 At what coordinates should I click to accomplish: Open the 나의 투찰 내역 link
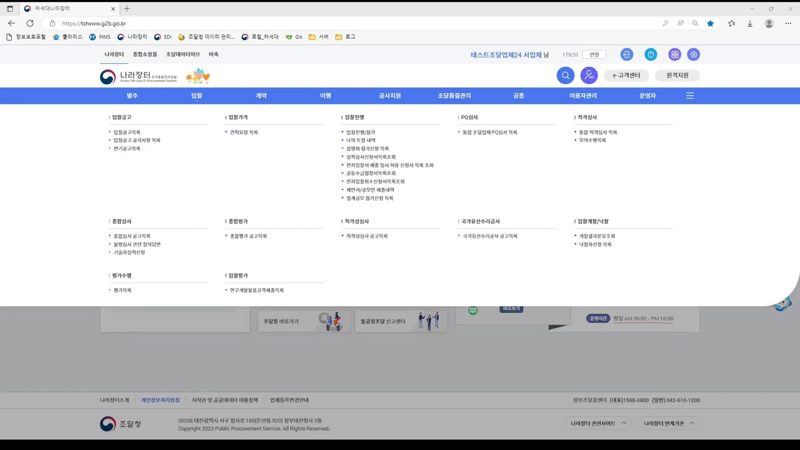click(361, 140)
